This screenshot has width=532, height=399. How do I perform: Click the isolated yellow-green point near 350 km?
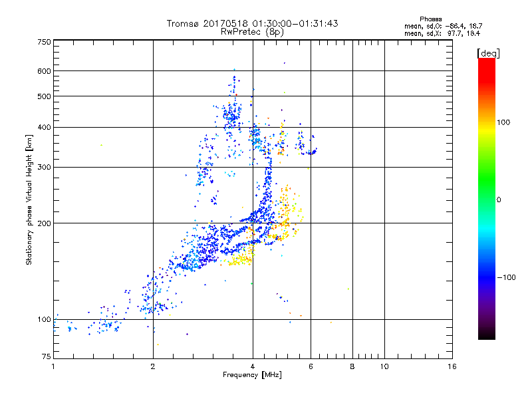(x=101, y=145)
